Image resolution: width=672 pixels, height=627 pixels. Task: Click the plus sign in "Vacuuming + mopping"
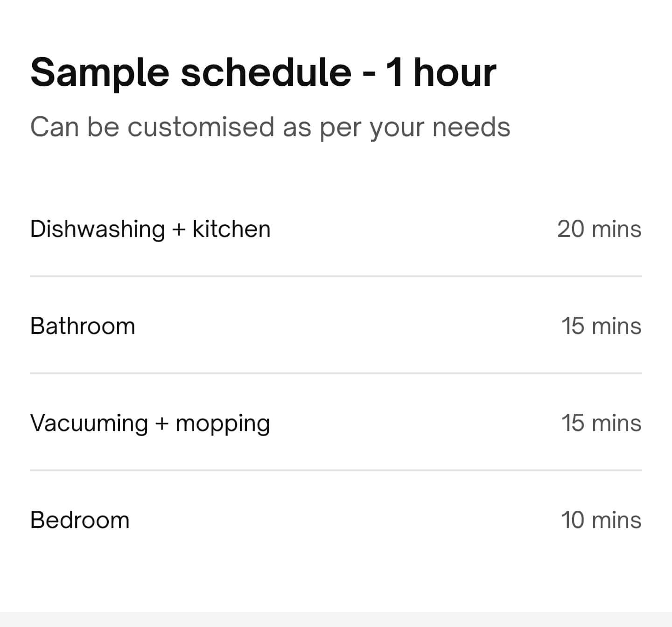click(161, 424)
